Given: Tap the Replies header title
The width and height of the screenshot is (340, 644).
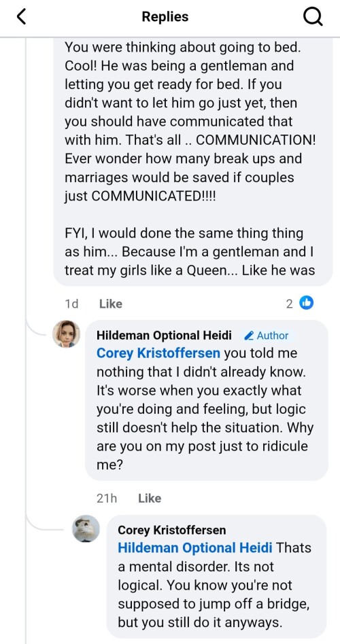Looking at the screenshot, I should pyautogui.click(x=165, y=16).
